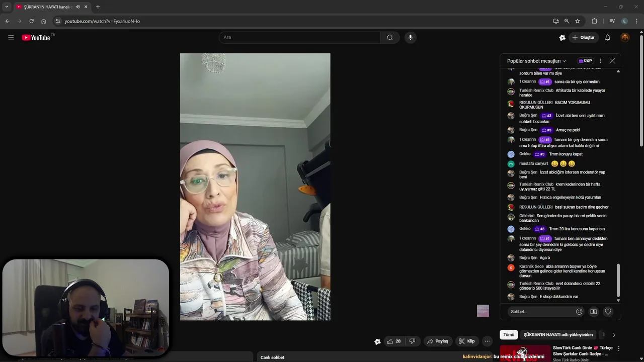The height and width of the screenshot is (362, 644).
Task: Click the Canlı sohbet tab label
Action: click(272, 357)
